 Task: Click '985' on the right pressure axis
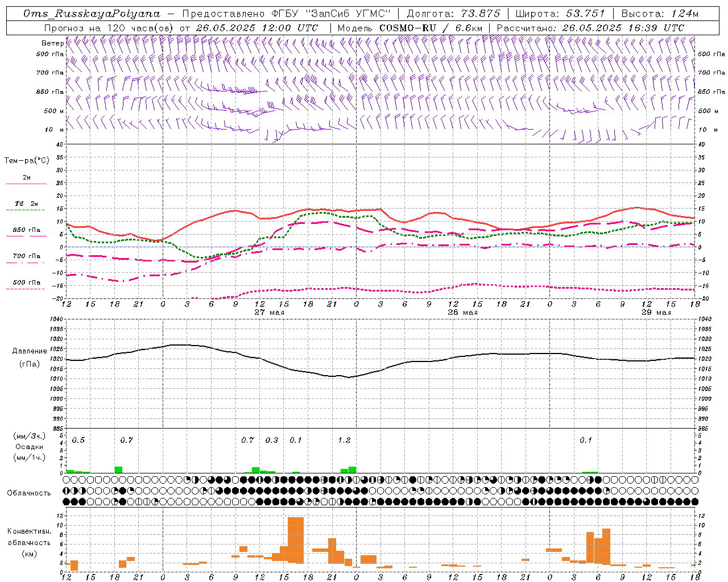coord(704,429)
